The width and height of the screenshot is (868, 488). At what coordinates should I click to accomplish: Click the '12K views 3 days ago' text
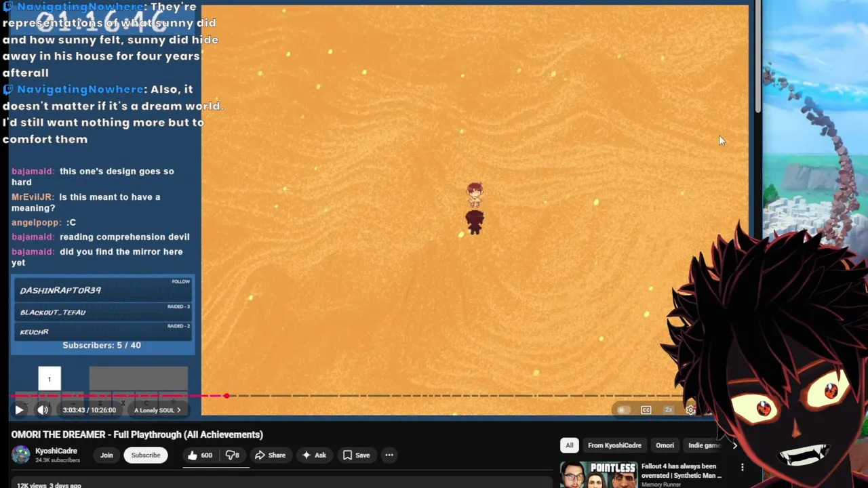click(x=49, y=485)
